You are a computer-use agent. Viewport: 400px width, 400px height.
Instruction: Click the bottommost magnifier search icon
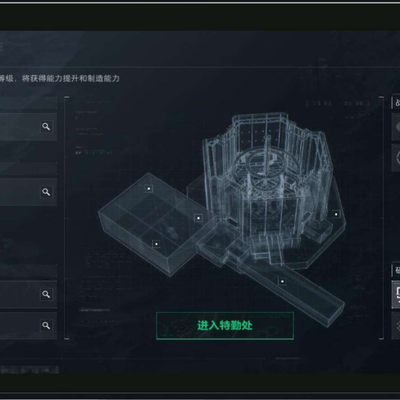(x=46, y=325)
